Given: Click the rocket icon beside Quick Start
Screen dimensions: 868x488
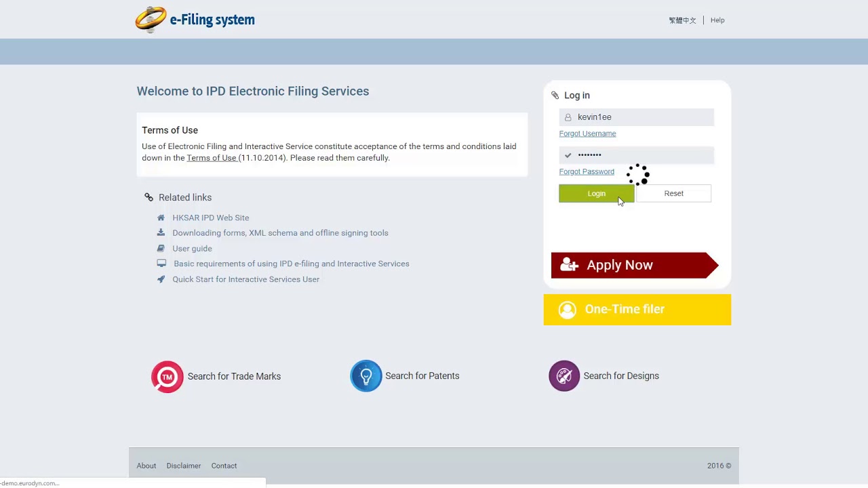Looking at the screenshot, I should [161, 279].
